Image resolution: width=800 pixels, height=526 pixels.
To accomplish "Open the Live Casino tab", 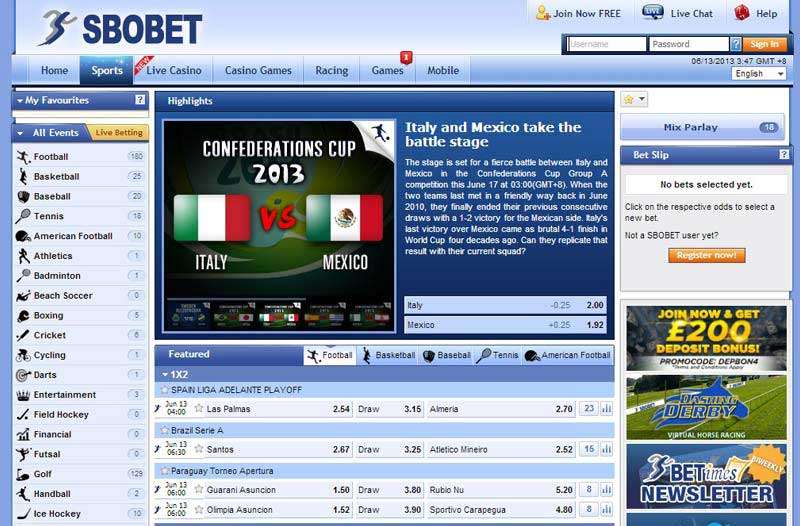I will tap(173, 70).
